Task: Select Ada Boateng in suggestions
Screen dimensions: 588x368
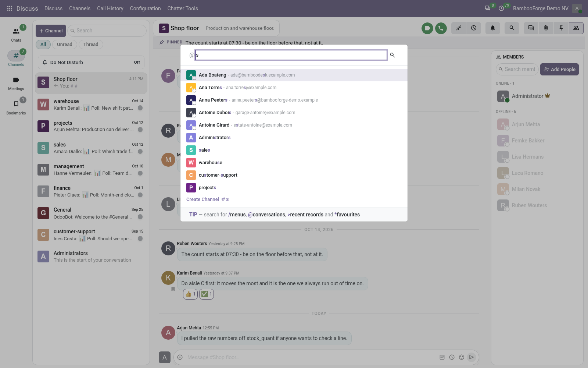Action: [x=294, y=75]
